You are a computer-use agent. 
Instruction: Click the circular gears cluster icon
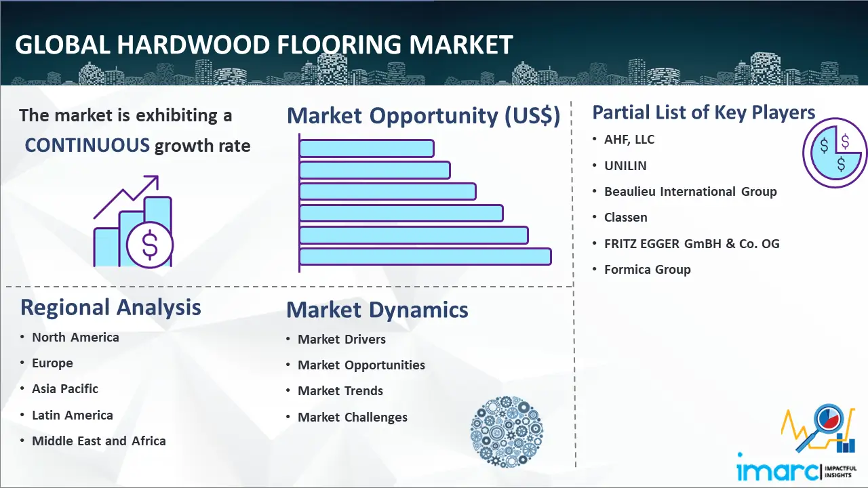coord(506,432)
